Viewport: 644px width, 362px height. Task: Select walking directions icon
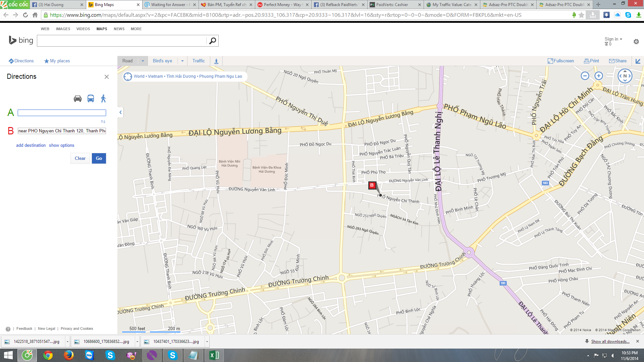pyautogui.click(x=103, y=99)
